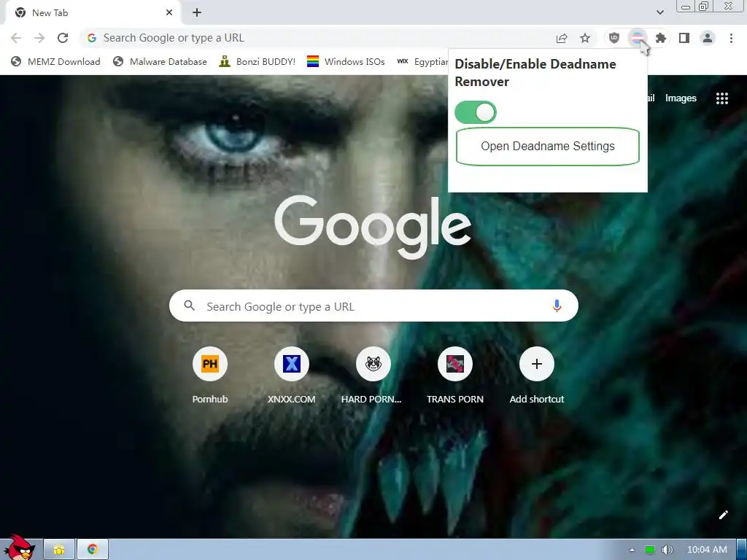Toggle the browser side panel
This screenshot has height=560, width=747.
[x=684, y=38]
